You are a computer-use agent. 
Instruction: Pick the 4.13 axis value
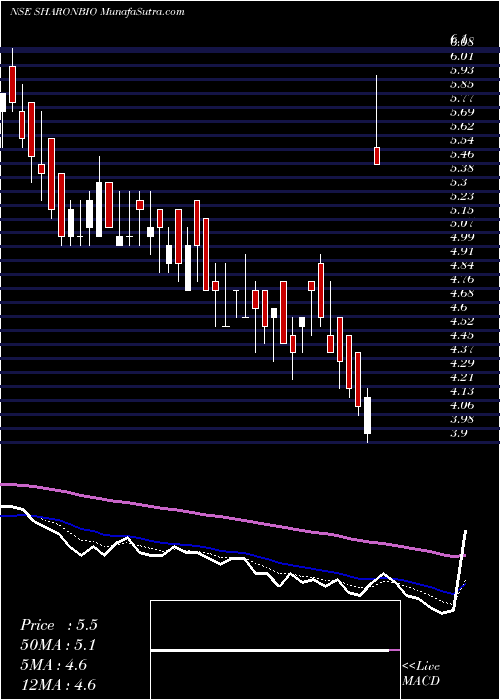click(462, 391)
